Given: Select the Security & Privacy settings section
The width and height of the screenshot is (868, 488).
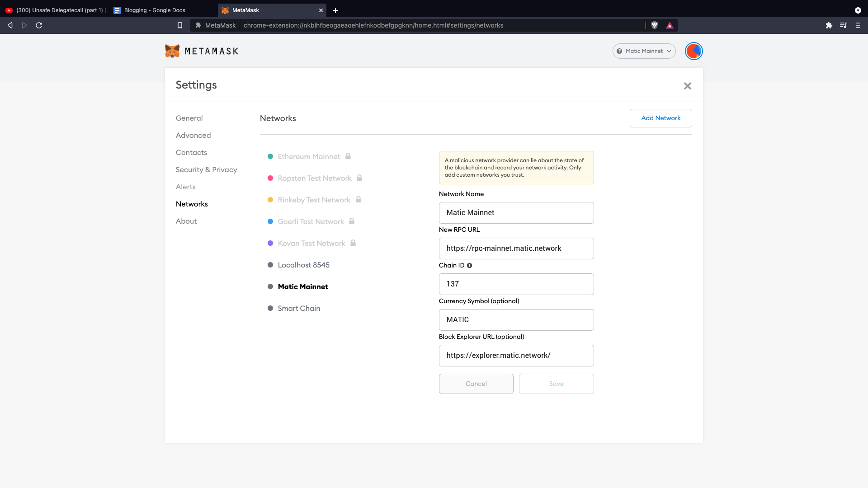Looking at the screenshot, I should pos(207,169).
